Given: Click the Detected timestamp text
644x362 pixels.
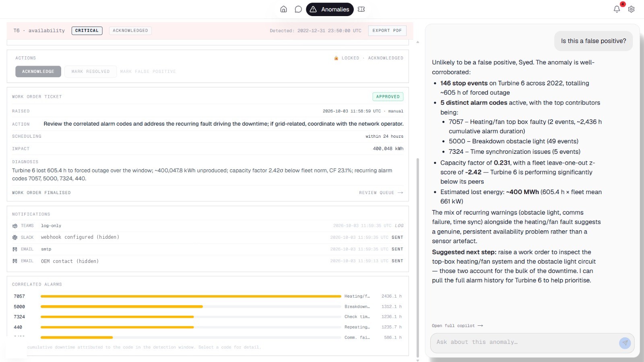Looking at the screenshot, I should tap(316, 31).
